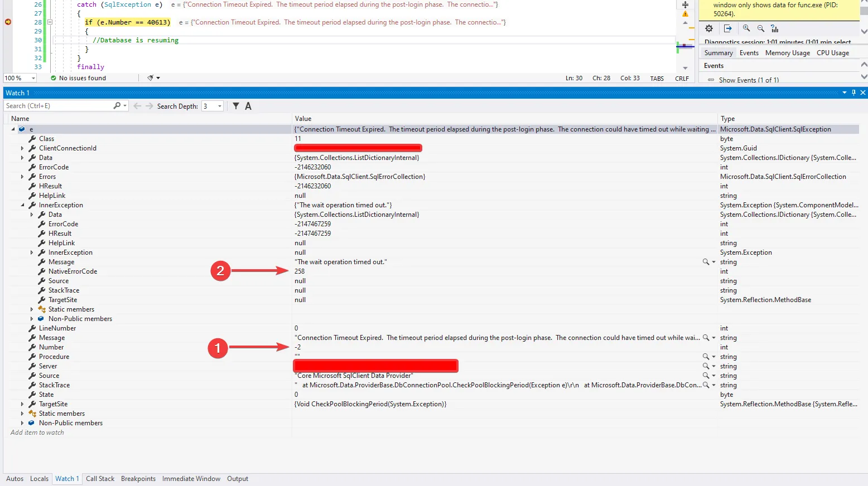Zoom out on the diagnostics timeline
Image resolution: width=868 pixels, height=486 pixels.
point(760,28)
